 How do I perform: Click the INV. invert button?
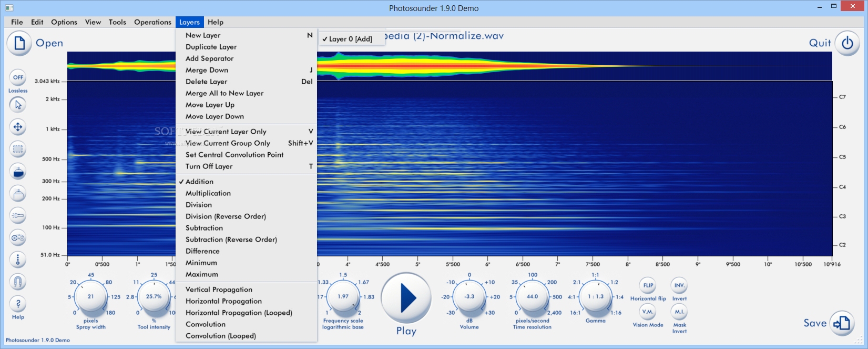coord(679,285)
